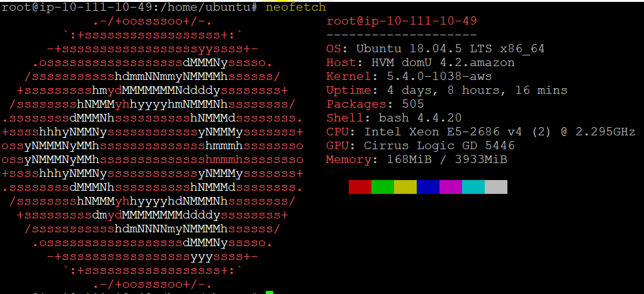Click the blue color block

point(428,187)
